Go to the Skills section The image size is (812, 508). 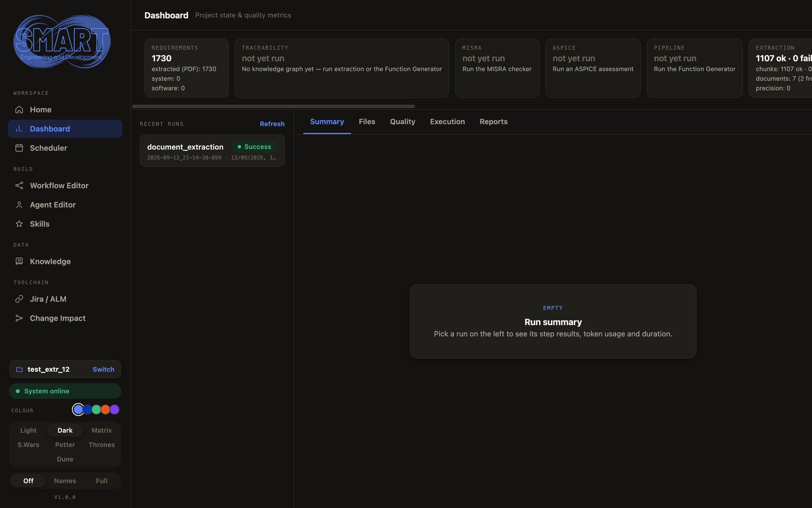pyautogui.click(x=65, y=224)
